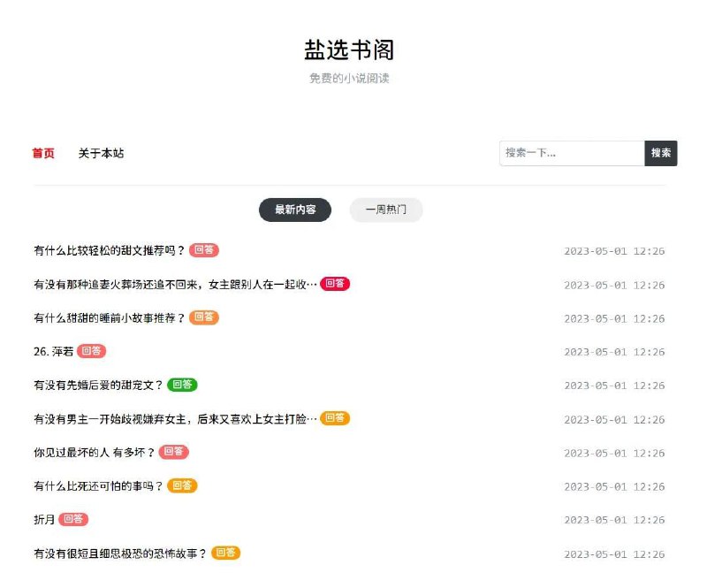Open 有没有很短且细思极恐的恐怖故事？ post
The width and height of the screenshot is (707, 588).
pos(120,554)
